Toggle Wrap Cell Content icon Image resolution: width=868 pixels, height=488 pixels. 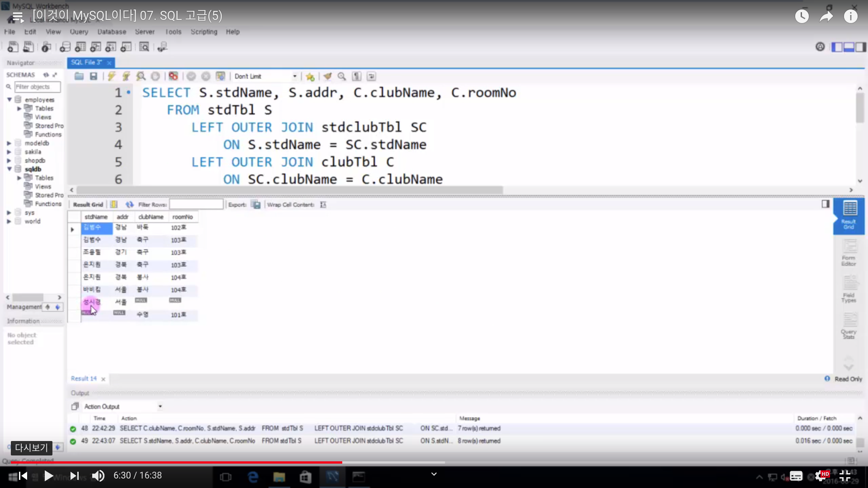coord(323,205)
